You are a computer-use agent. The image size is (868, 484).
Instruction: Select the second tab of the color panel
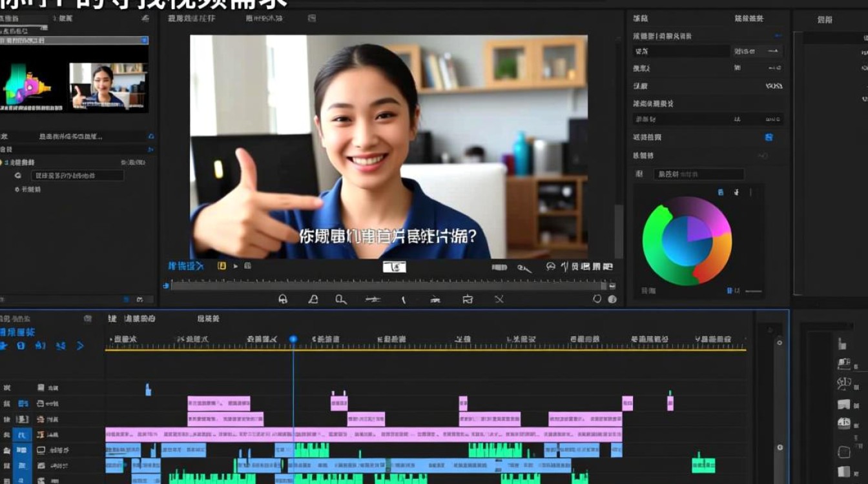749,19
